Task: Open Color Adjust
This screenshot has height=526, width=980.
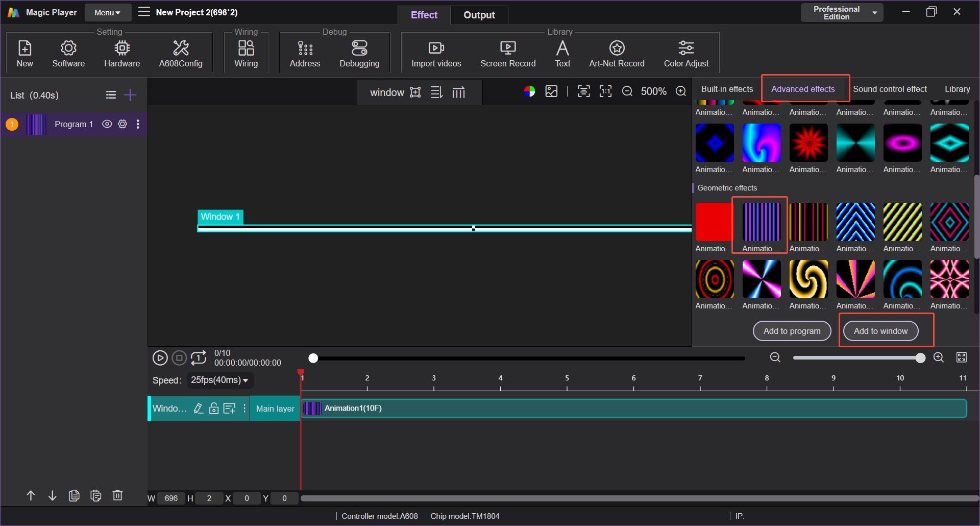Action: click(x=686, y=53)
